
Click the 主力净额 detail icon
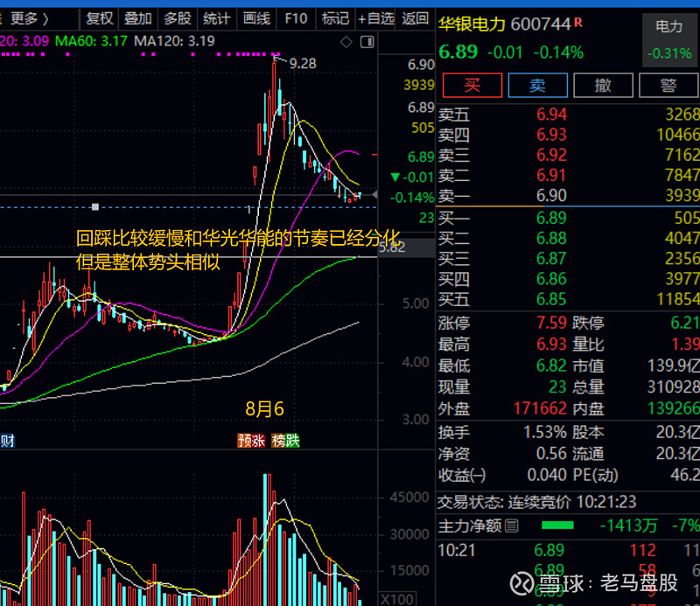[512, 526]
